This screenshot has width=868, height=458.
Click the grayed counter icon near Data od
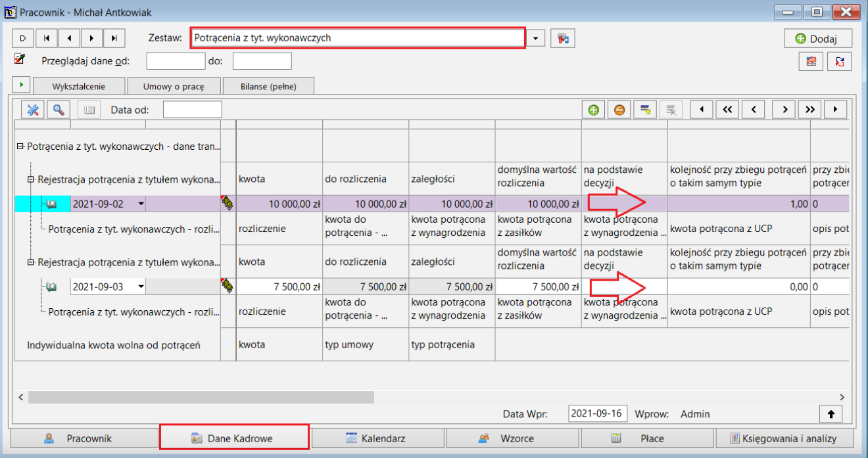pos(89,110)
